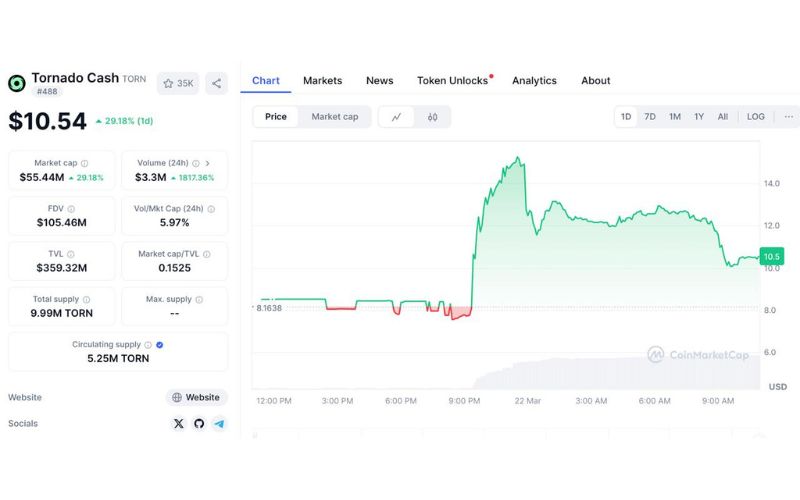Click the verified circulating supply badge
This screenshot has width=800, height=500.
(160, 345)
